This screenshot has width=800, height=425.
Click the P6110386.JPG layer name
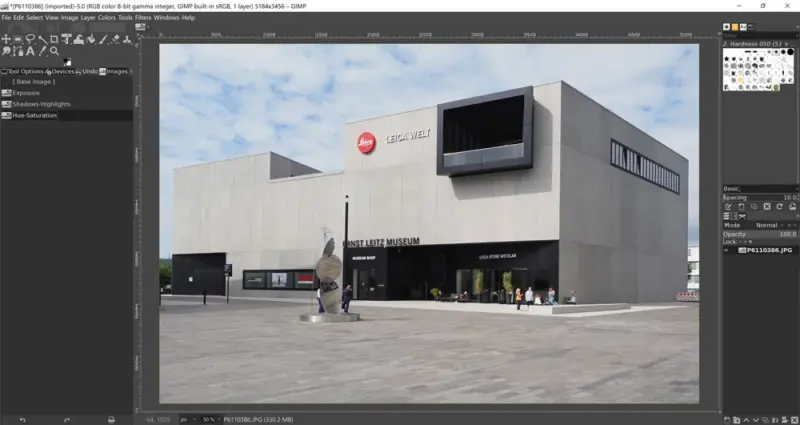[768, 250]
